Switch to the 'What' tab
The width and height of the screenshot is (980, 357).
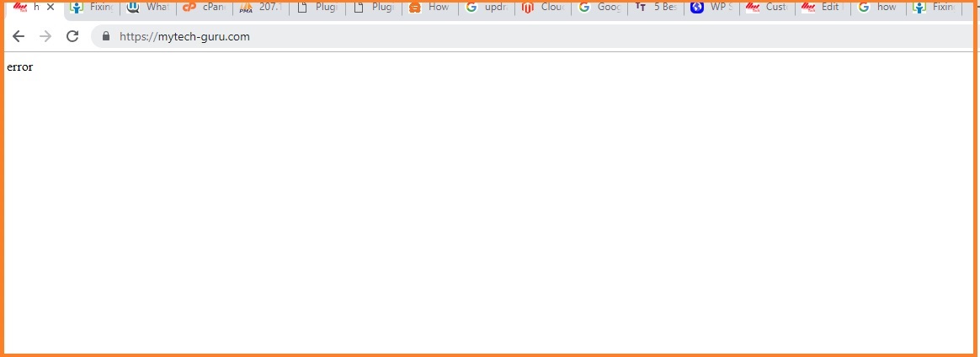pos(148,8)
